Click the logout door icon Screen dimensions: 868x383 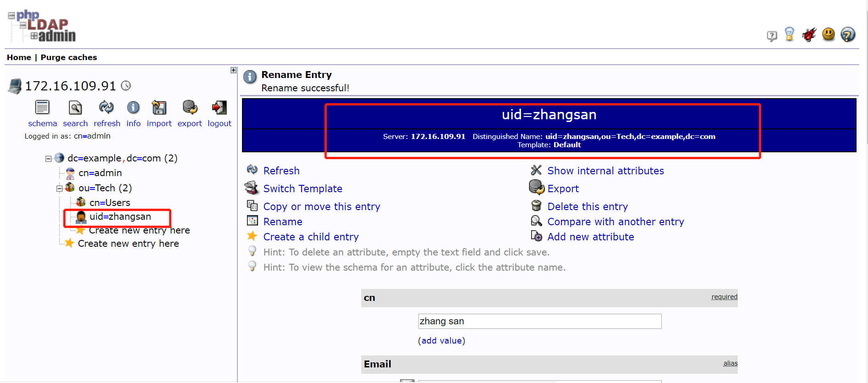[x=219, y=107]
